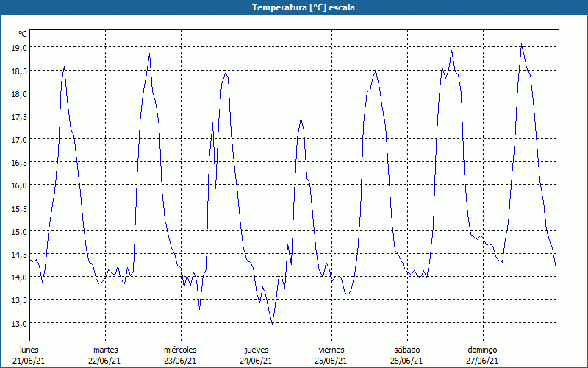
Task: Click the 17,5 y-axis label
Action: [19, 117]
